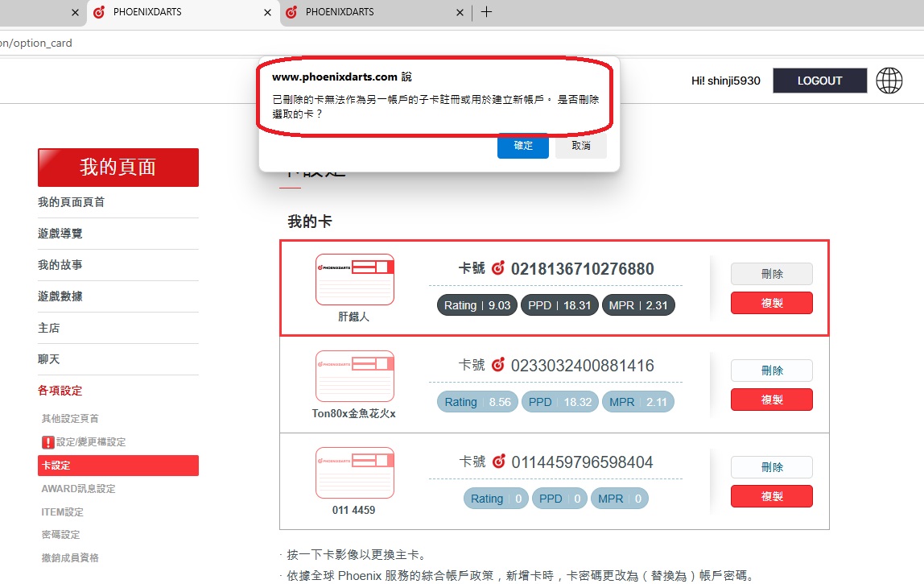Copy card number 0218136710276880
The image size is (924, 584).
pos(771,303)
